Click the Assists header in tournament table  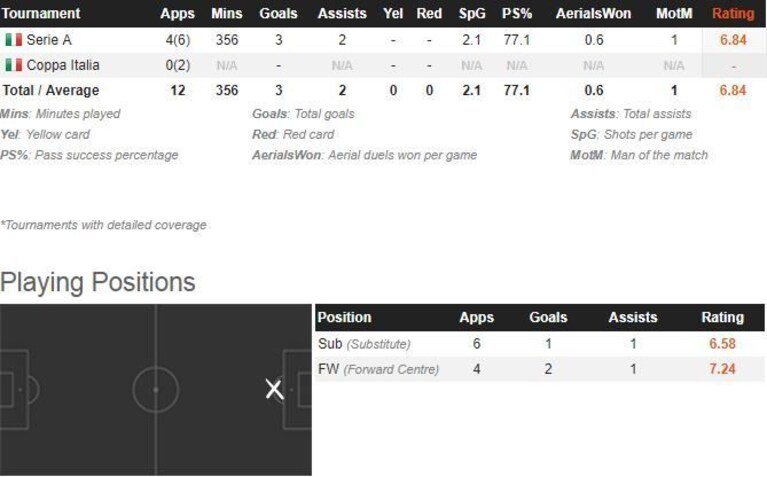[x=342, y=13]
